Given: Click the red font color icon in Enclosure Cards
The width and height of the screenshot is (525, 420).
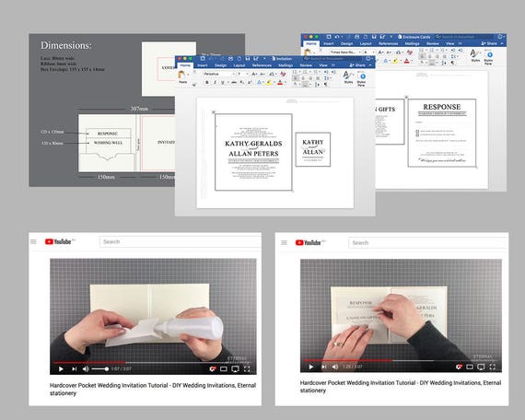Looking at the screenshot, I should click(x=406, y=61).
